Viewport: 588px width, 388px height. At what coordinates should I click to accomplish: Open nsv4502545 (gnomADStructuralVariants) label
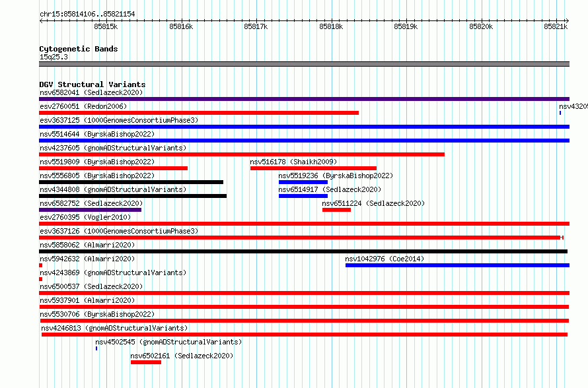tap(168, 342)
